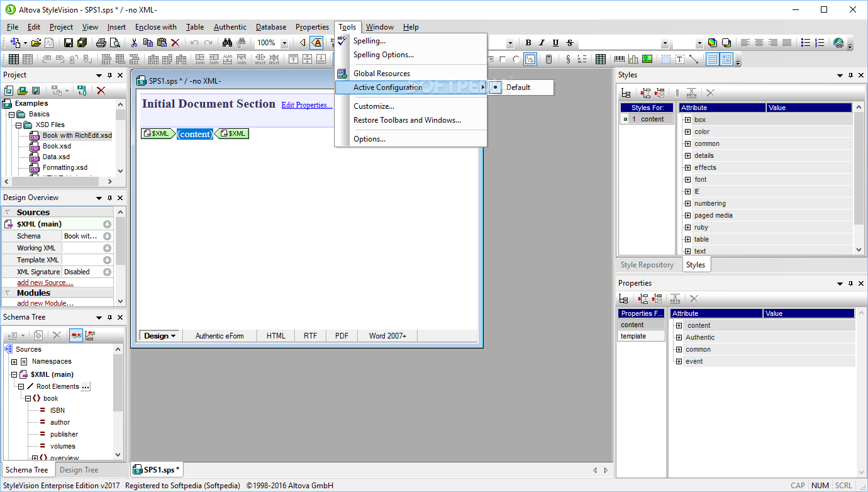The height and width of the screenshot is (492, 868).
Task: Switch to Style Repository tab
Action: tap(647, 265)
